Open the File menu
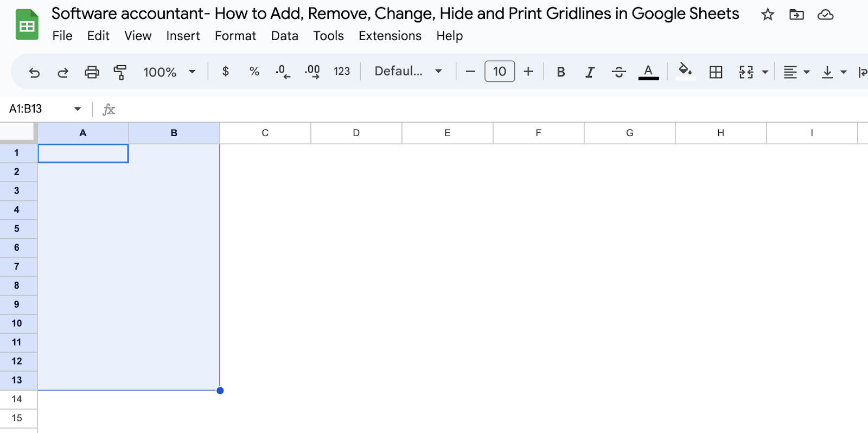This screenshot has width=868, height=433. tap(62, 36)
